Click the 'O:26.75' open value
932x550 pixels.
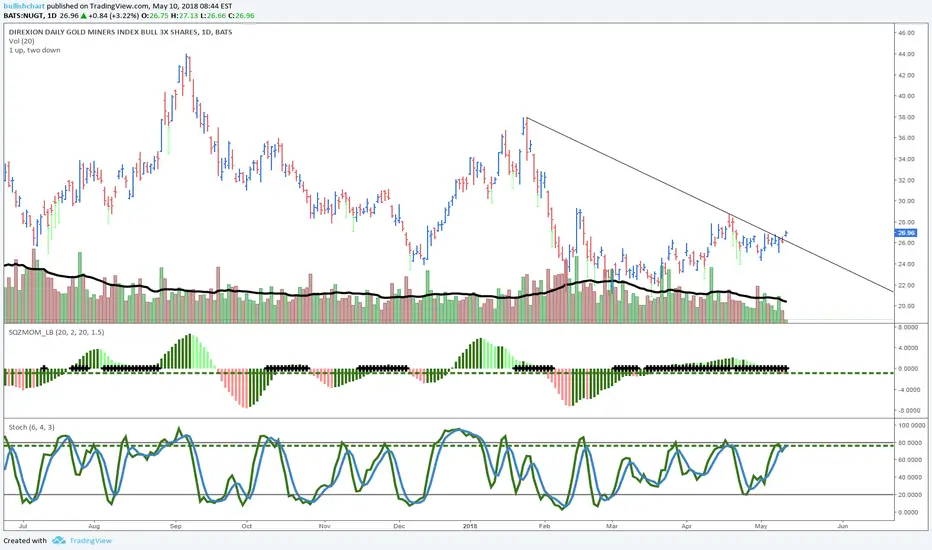point(155,15)
